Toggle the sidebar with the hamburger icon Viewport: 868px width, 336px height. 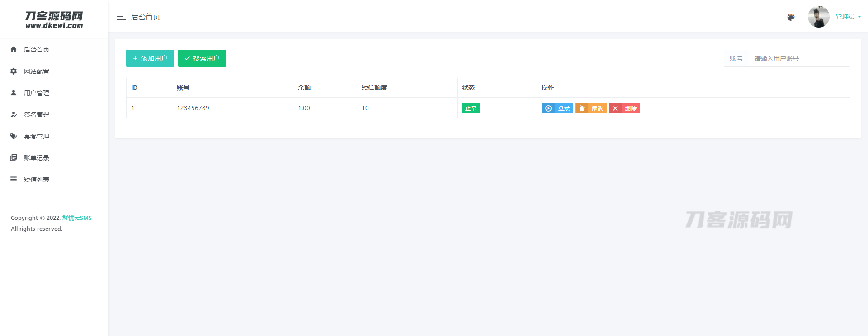coord(121,17)
